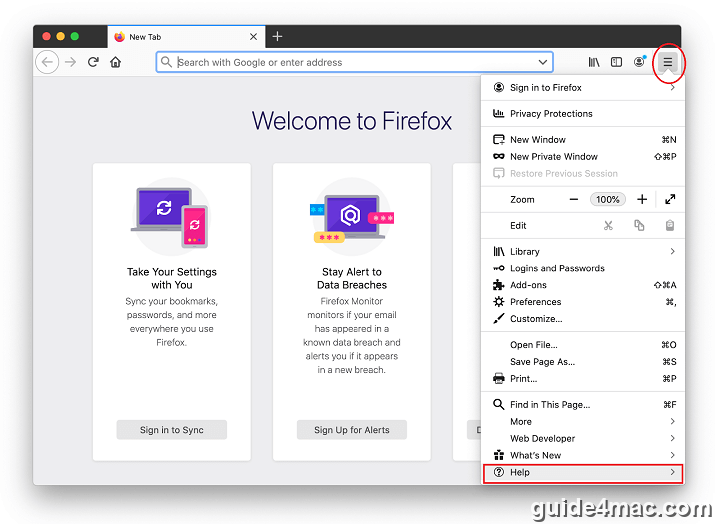The height and width of the screenshot is (524, 720).
Task: Go forward one page
Action: [70, 62]
